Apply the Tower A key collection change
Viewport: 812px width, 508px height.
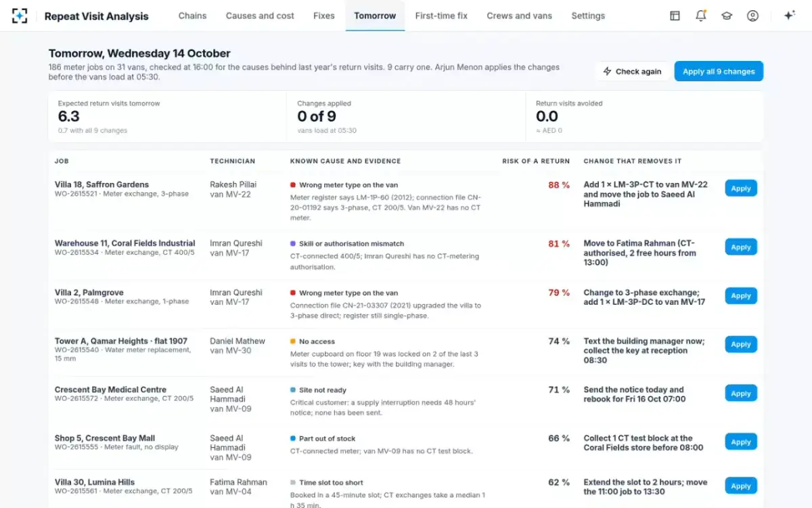pyautogui.click(x=741, y=344)
